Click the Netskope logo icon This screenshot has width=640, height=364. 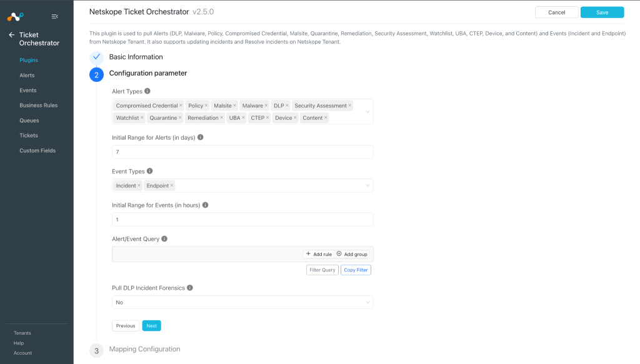tap(16, 17)
